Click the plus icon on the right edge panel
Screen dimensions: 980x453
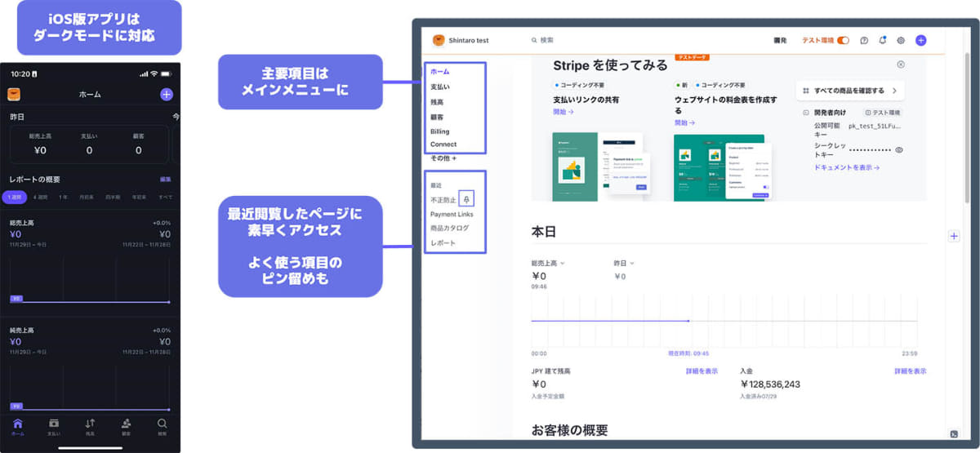pyautogui.click(x=954, y=236)
